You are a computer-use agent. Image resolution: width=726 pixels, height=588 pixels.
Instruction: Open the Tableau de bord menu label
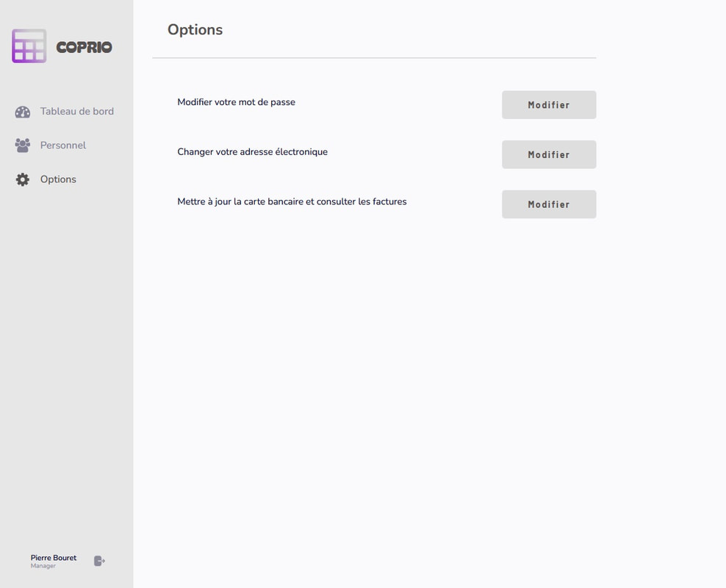(x=76, y=112)
